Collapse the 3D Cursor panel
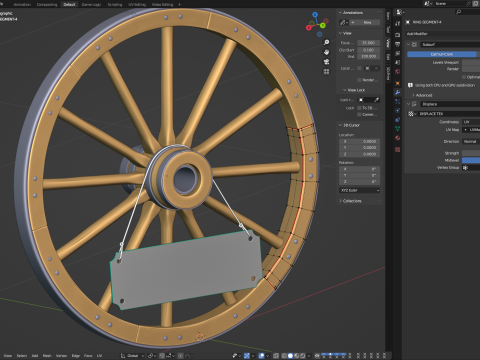 (x=340, y=125)
